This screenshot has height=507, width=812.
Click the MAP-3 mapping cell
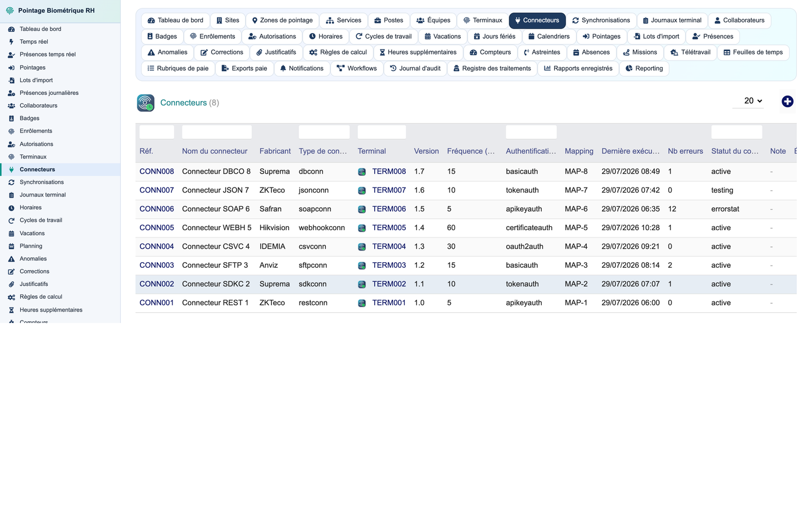[576, 265]
